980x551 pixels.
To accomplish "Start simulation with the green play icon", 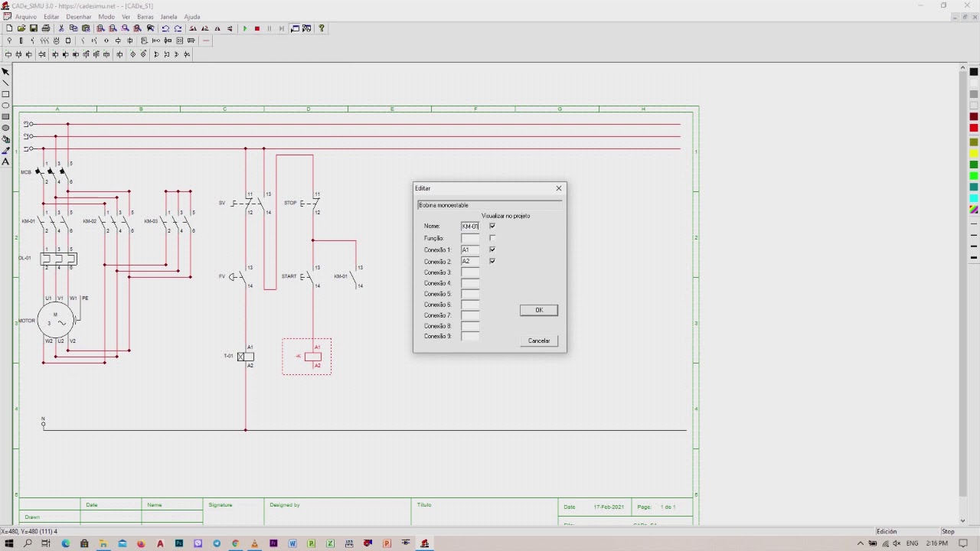I will point(245,28).
